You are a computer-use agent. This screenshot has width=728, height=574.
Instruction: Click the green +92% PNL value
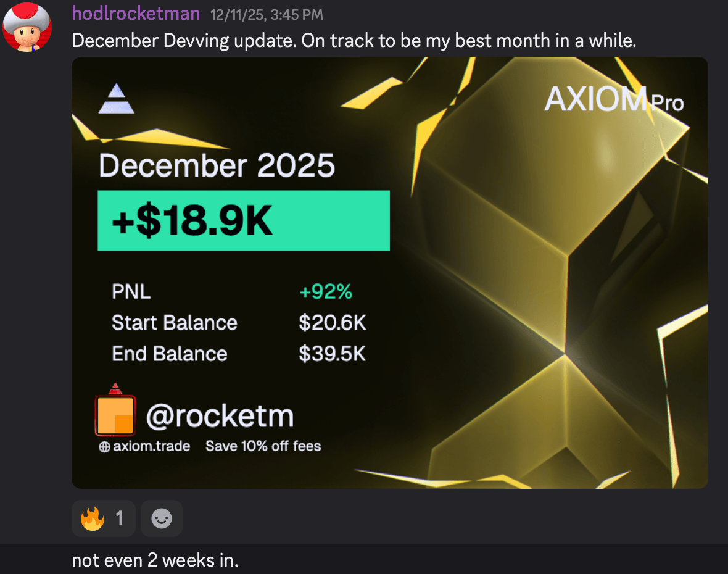[326, 292]
